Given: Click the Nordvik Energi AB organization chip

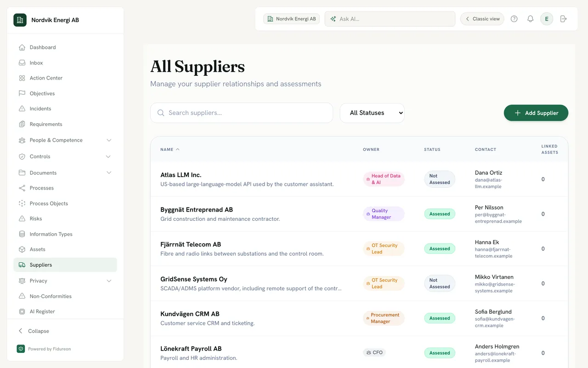Looking at the screenshot, I should (x=291, y=19).
